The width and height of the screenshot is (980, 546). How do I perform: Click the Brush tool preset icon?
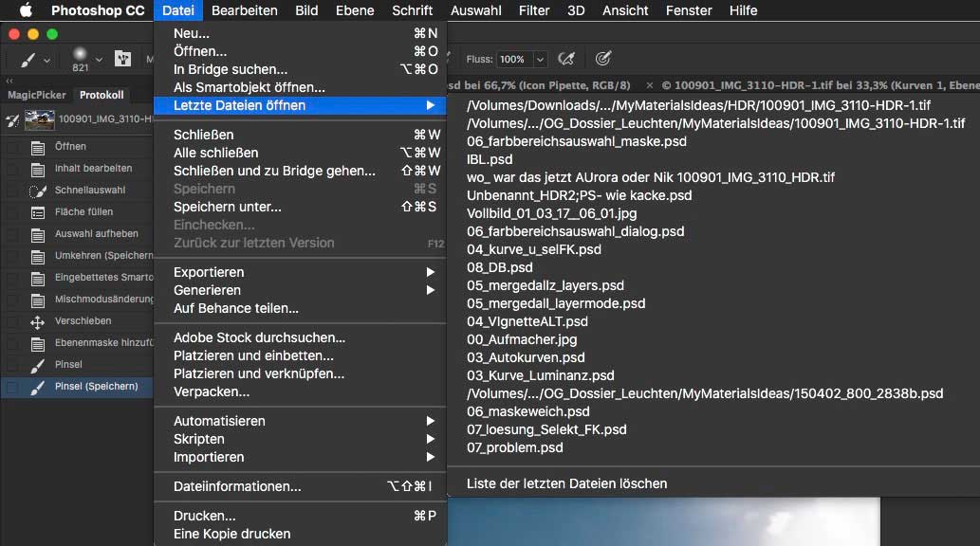[28, 60]
